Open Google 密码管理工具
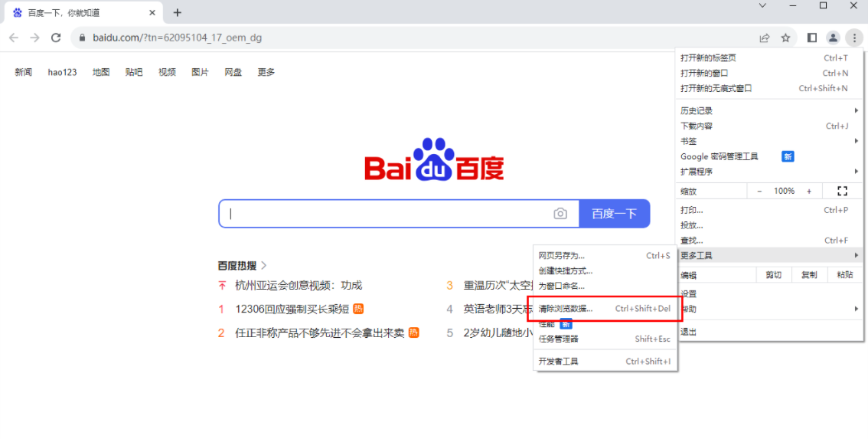The image size is (868, 439). [769, 157]
